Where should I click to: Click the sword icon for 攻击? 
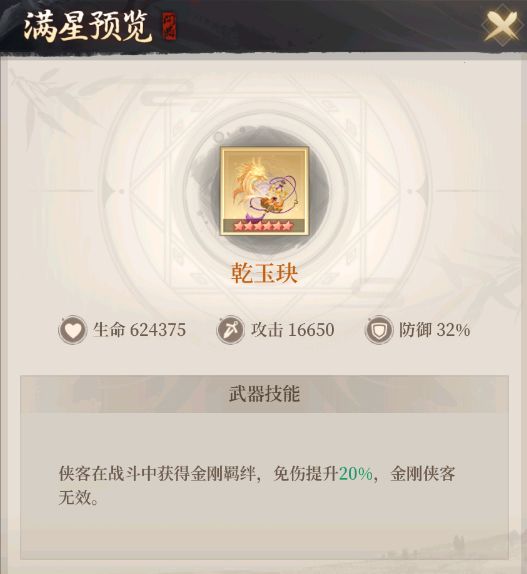[x=230, y=330]
